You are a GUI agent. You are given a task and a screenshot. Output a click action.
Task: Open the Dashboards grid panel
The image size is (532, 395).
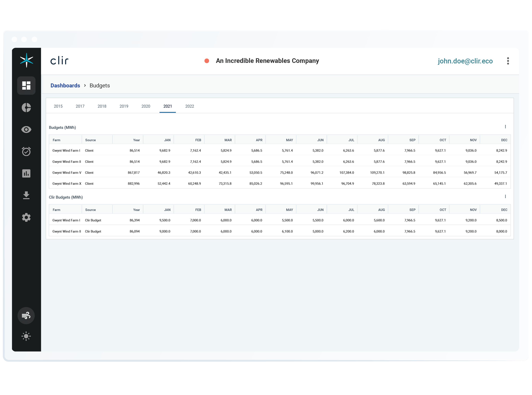[26, 85]
